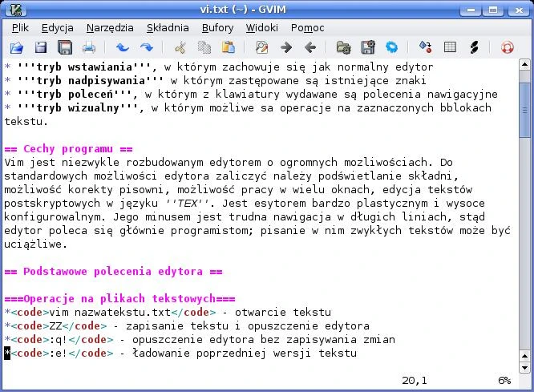
Task: Click the text 'vim nazwatekstu.txt'
Action: click(110, 313)
